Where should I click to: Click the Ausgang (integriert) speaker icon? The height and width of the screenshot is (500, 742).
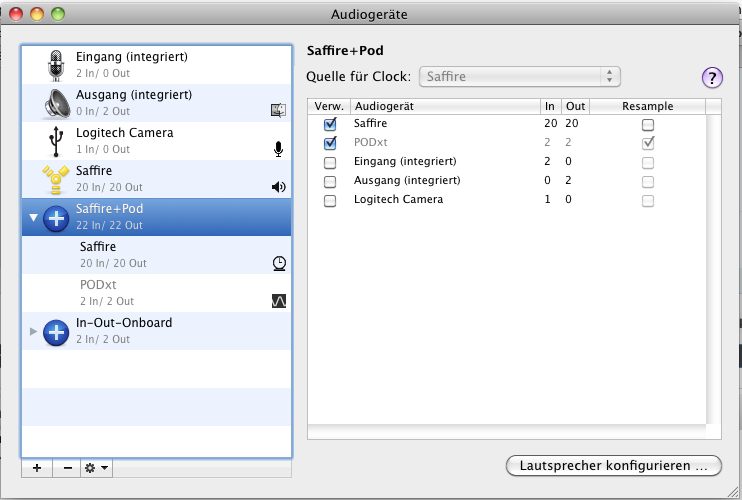point(57,103)
